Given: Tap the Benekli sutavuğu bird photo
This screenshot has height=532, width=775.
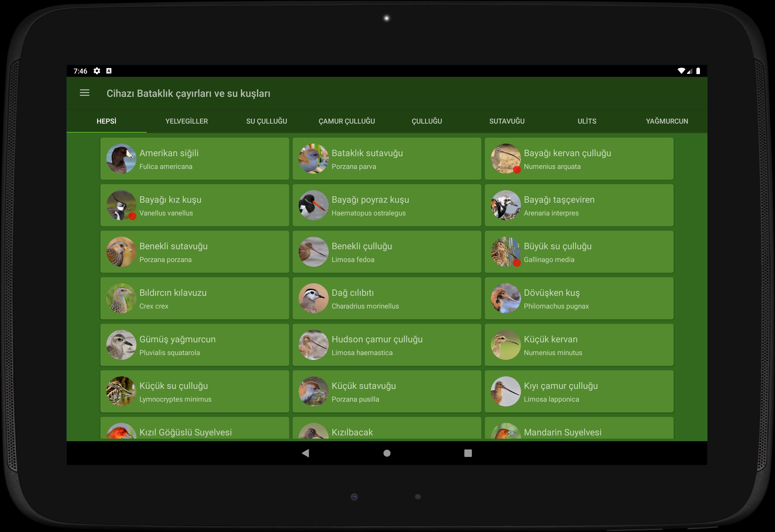Looking at the screenshot, I should (x=121, y=252).
